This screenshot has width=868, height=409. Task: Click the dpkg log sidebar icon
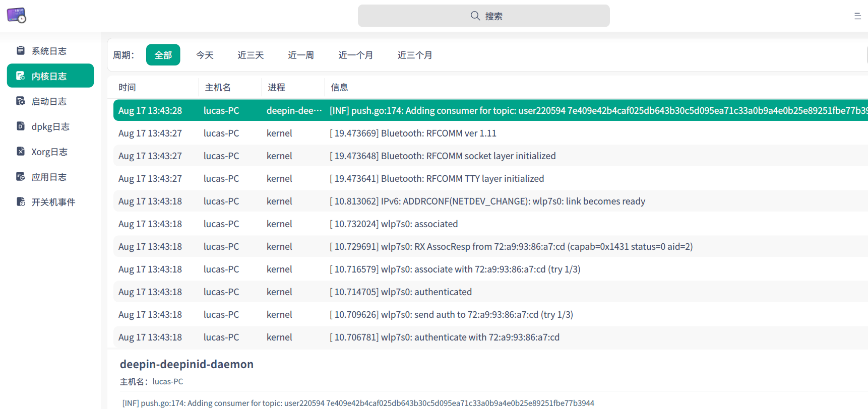pyautogui.click(x=21, y=126)
